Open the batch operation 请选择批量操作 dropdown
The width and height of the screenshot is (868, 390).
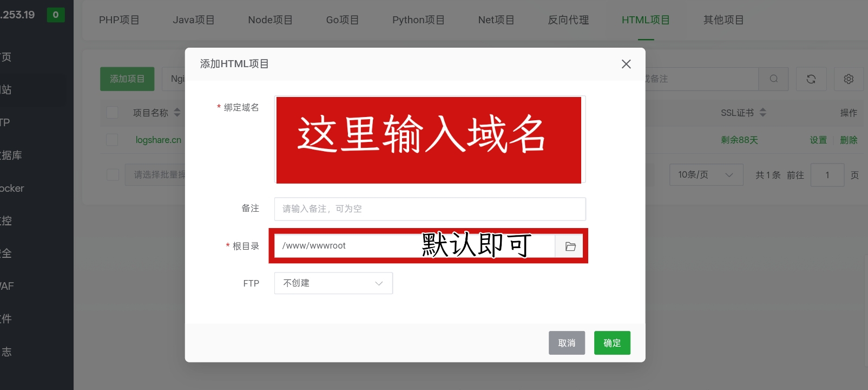tap(157, 175)
